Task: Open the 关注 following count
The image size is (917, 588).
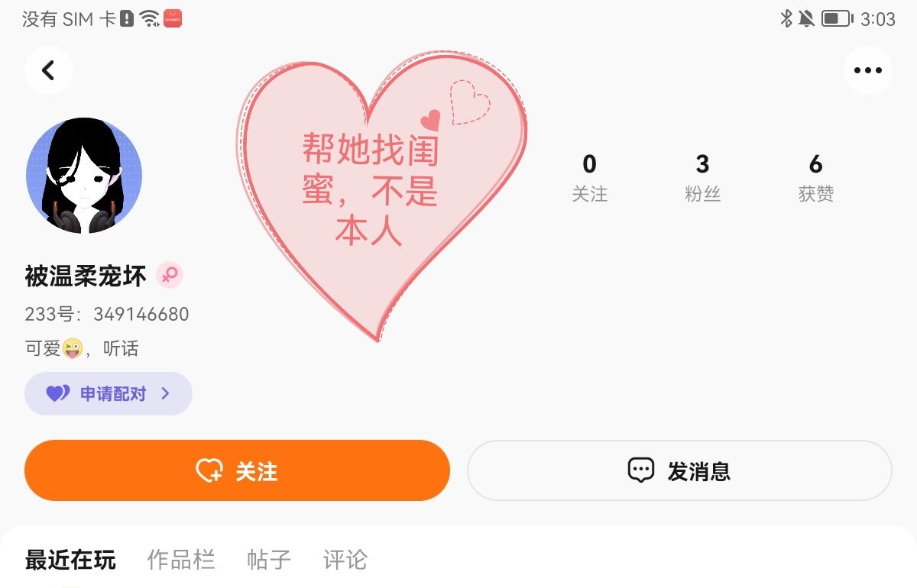Action: tap(589, 178)
